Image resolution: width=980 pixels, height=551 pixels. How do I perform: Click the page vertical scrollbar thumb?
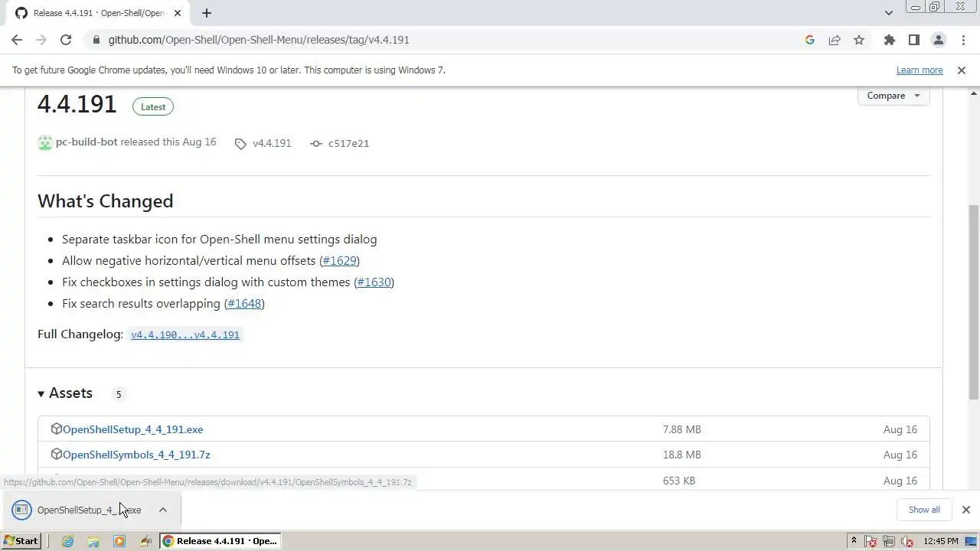pyautogui.click(x=974, y=302)
